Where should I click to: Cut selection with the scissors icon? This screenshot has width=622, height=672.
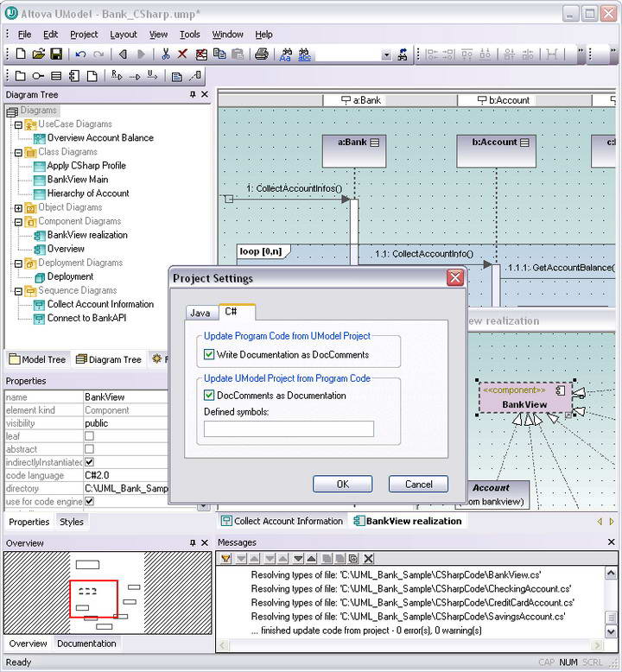tap(165, 54)
